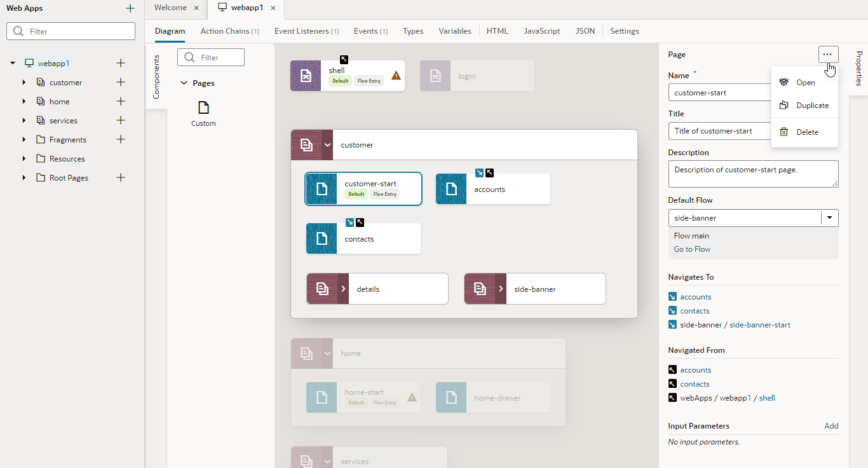Switch to the Action Chains tab

click(229, 31)
